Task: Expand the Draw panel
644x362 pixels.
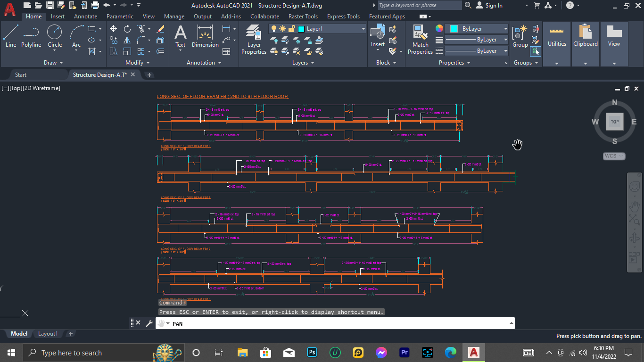Action: pyautogui.click(x=53, y=62)
